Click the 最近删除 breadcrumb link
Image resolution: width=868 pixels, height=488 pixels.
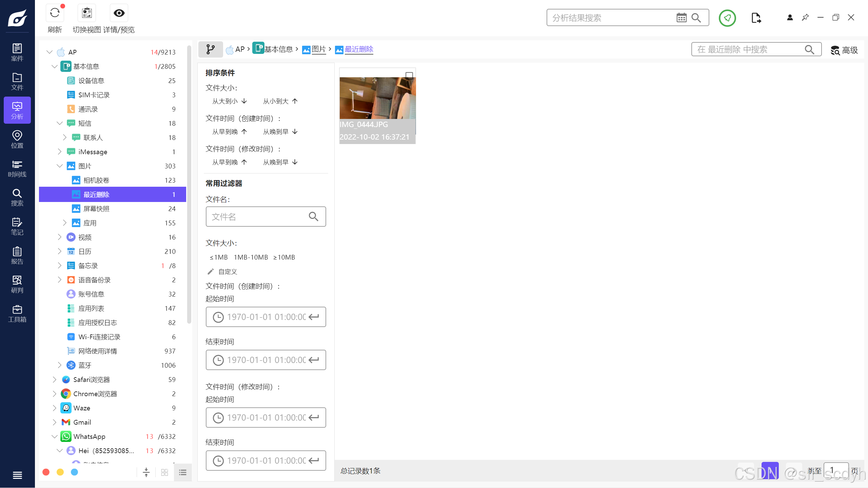coord(359,49)
